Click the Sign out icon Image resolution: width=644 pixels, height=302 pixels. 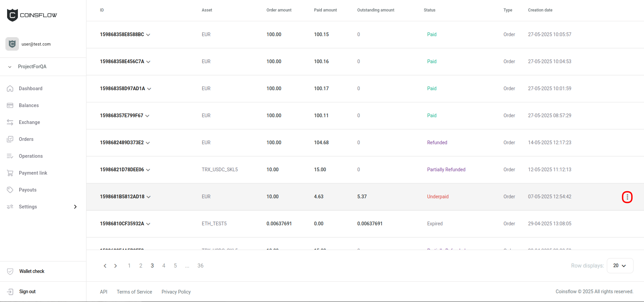click(10, 292)
